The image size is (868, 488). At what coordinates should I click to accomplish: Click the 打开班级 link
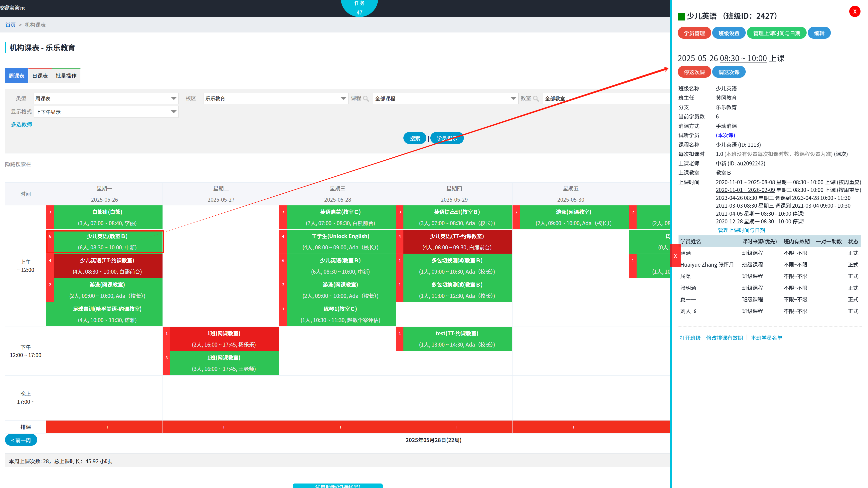(690, 338)
